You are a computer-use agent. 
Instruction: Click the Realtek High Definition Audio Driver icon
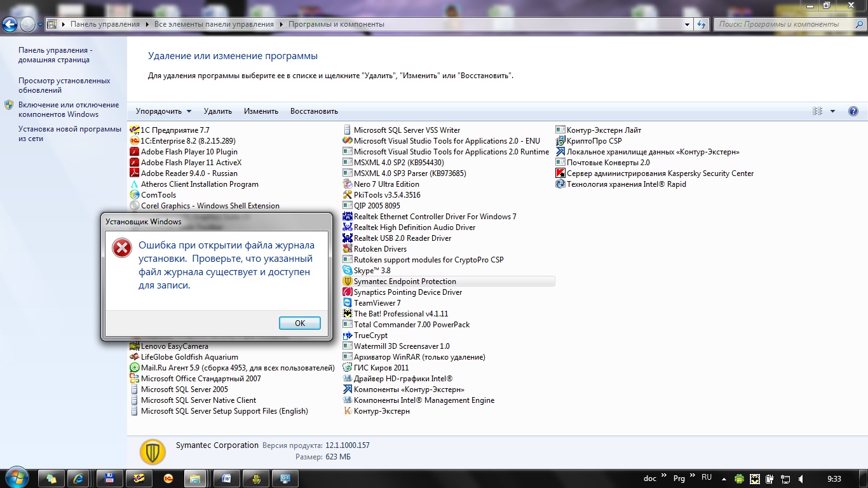[348, 227]
